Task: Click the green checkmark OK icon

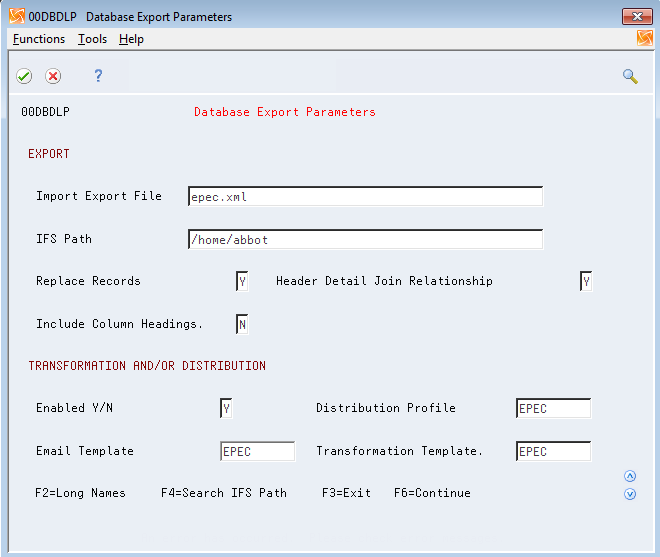Action: coord(24,76)
